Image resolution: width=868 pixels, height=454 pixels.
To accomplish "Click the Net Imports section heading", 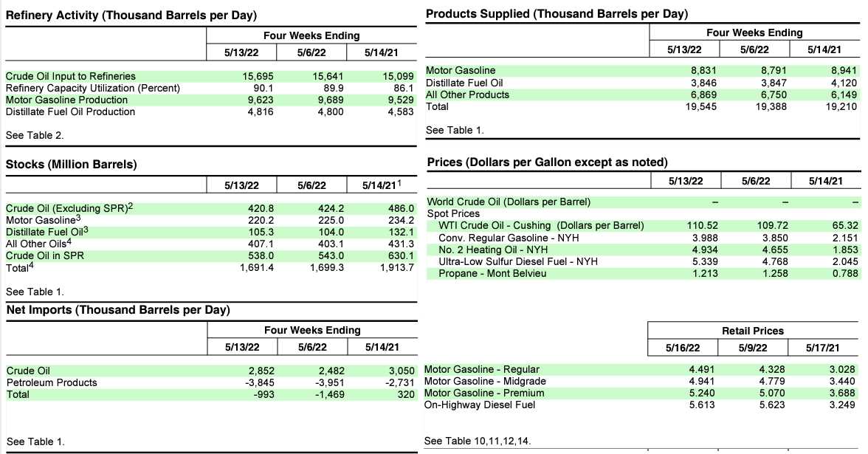I will pos(117,310).
